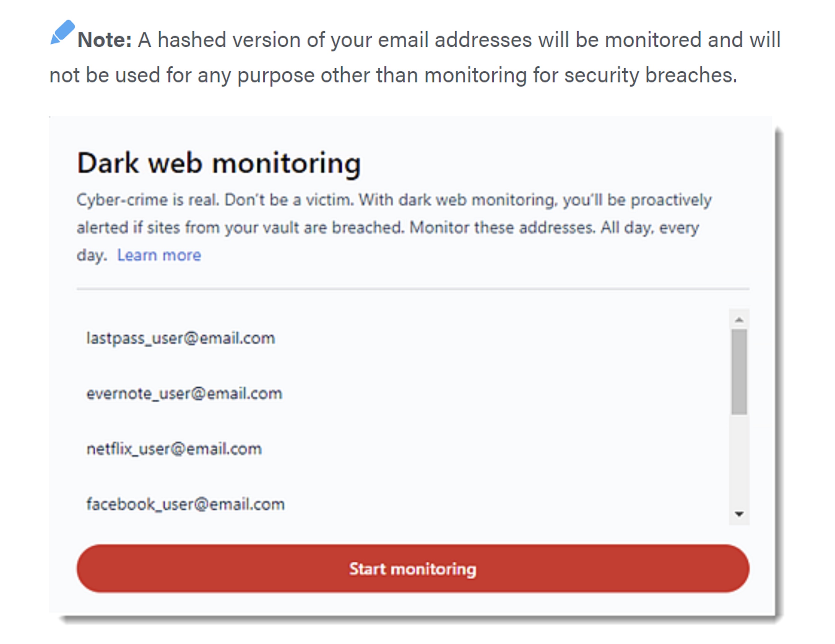Image resolution: width=835 pixels, height=644 pixels.
Task: Click the scrollbar down arrow
Action: coord(739,514)
